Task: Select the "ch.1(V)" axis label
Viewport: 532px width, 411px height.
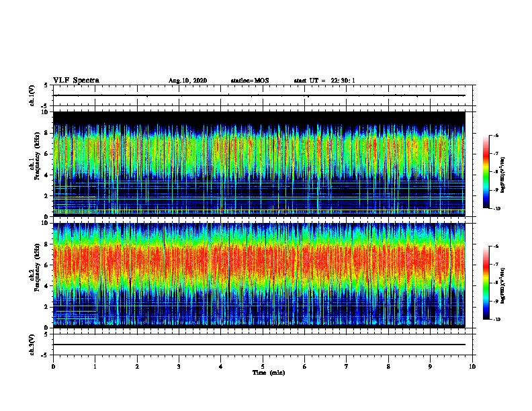Action: pyautogui.click(x=32, y=95)
